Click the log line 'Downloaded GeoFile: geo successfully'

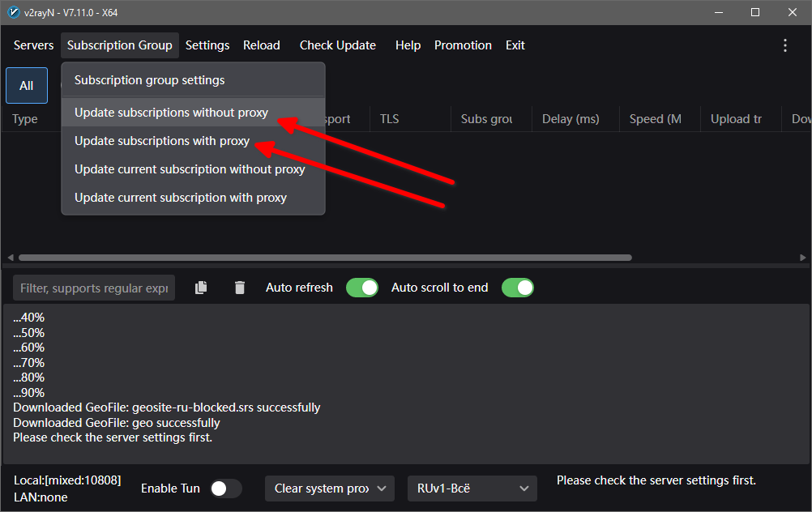coord(117,423)
